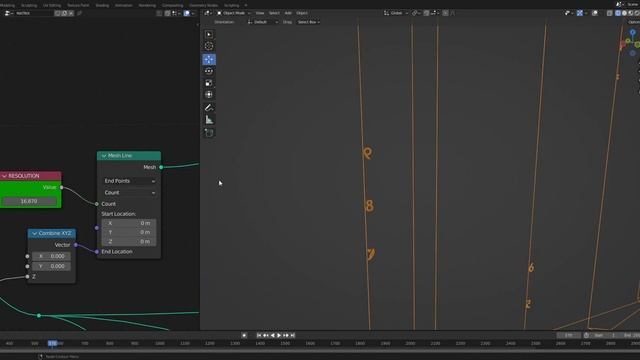Click the timeline playhead frame marker
The image size is (640, 360).
[52, 343]
